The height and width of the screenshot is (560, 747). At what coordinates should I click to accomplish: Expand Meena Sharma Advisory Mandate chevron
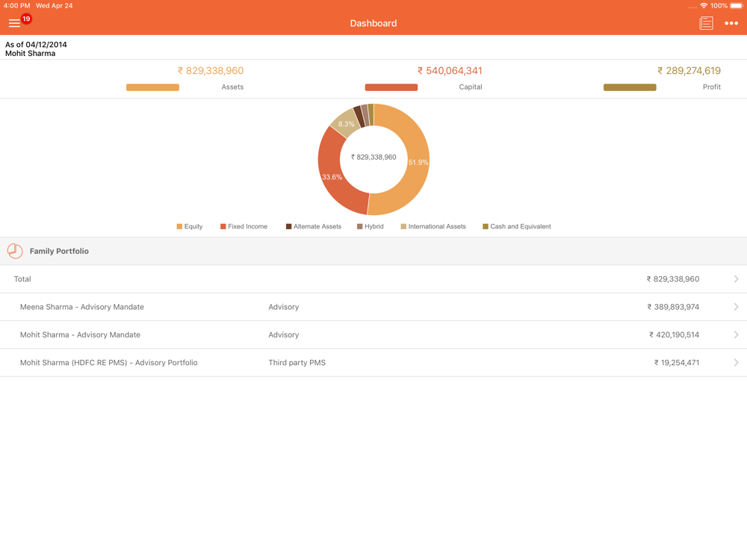coord(736,307)
